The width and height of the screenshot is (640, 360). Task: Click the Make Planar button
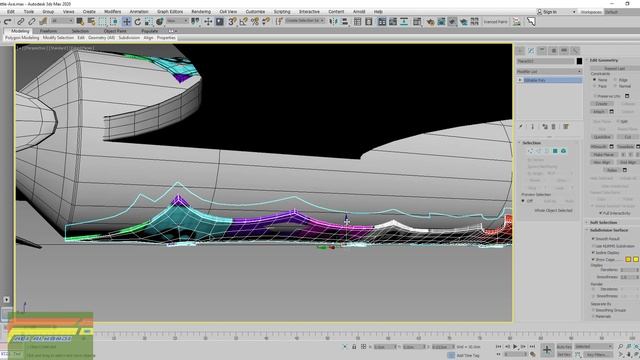pos(603,155)
